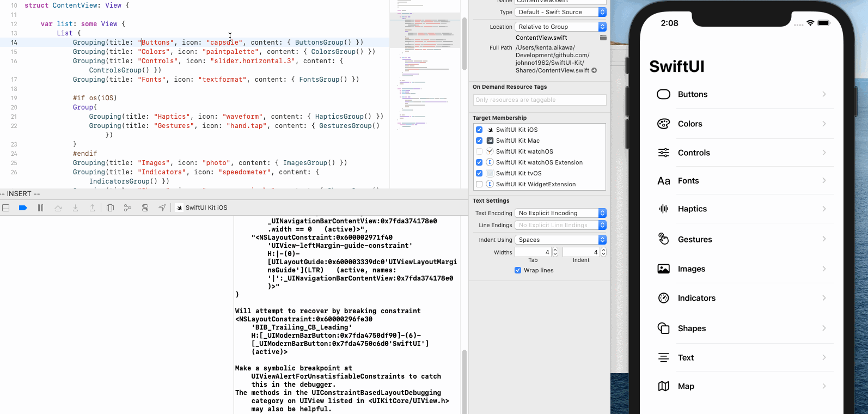The width and height of the screenshot is (868, 414).
Task: Click the folder icon beside ContentView.swift
Action: tap(603, 38)
